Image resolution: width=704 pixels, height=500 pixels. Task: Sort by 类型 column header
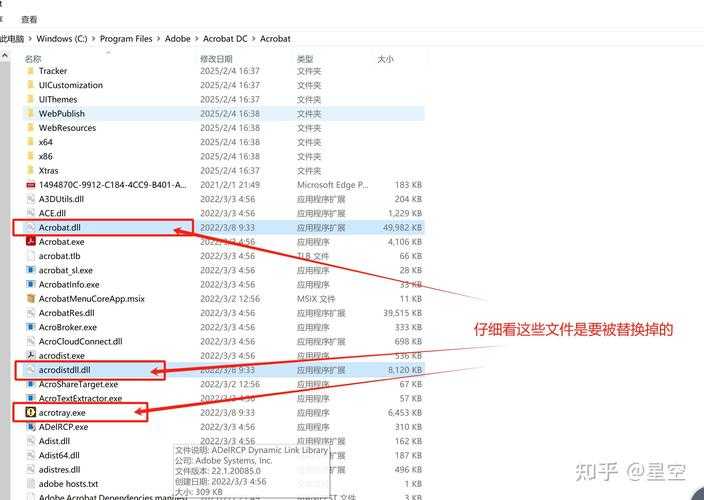click(305, 59)
